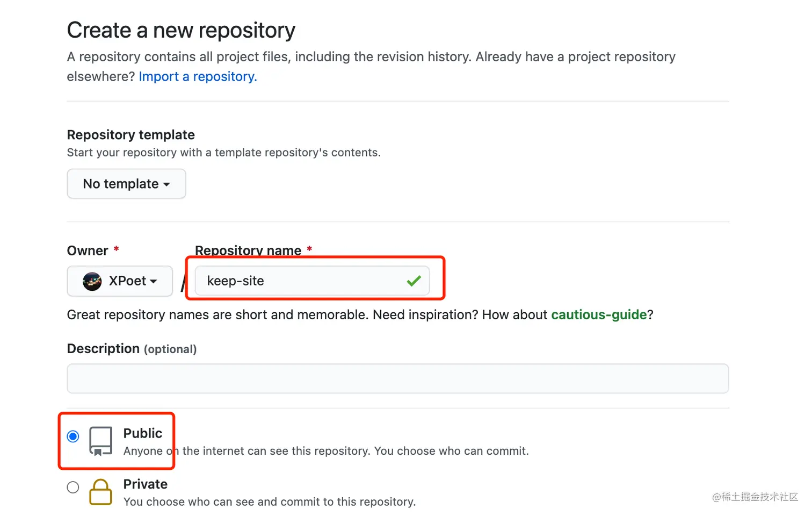Select the Public visibility radio button
812x516 pixels.
pyautogui.click(x=73, y=436)
